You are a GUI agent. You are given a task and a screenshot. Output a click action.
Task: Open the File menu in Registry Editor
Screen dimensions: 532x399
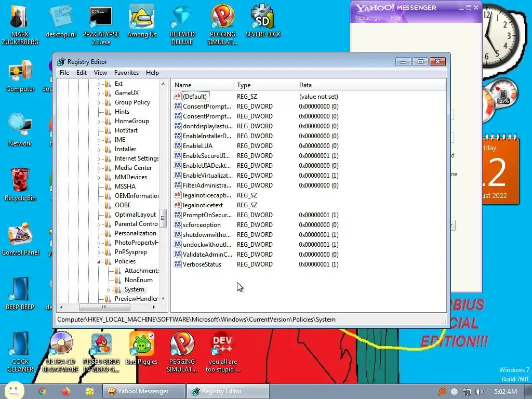click(64, 73)
